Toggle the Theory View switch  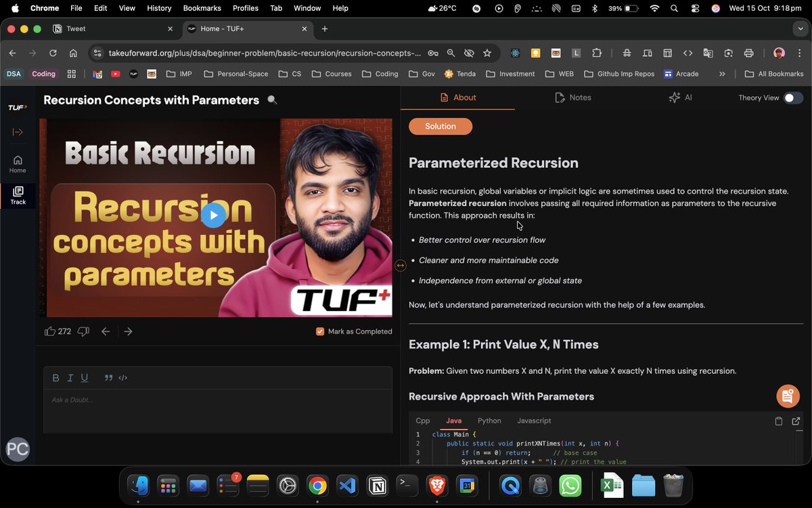tap(793, 98)
